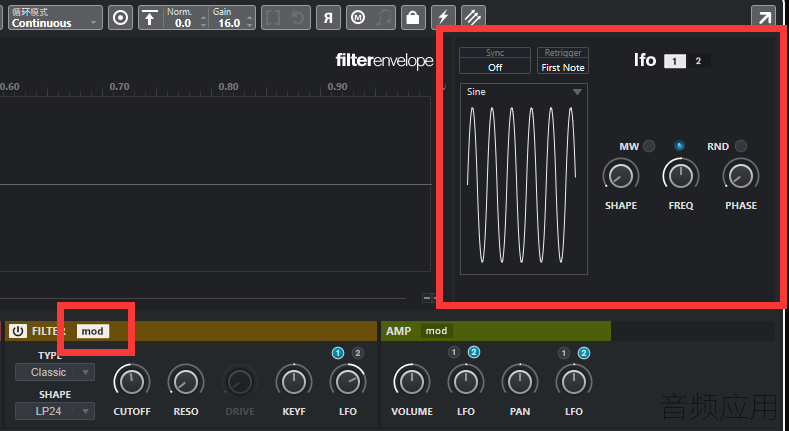Click the filter DRIVE knob

240,382
